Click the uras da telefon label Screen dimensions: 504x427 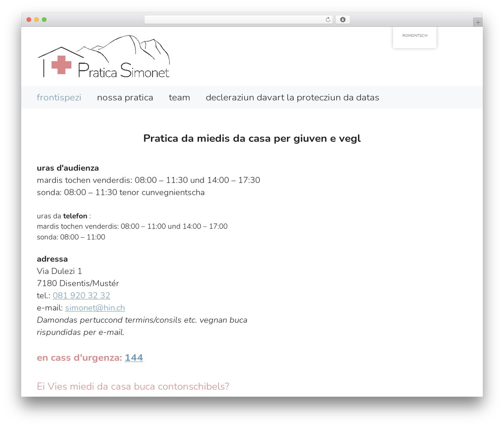[x=64, y=216]
